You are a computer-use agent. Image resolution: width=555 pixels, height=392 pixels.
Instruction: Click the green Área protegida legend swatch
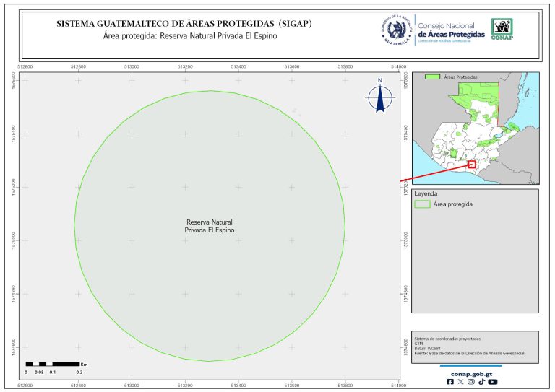tap(422, 204)
